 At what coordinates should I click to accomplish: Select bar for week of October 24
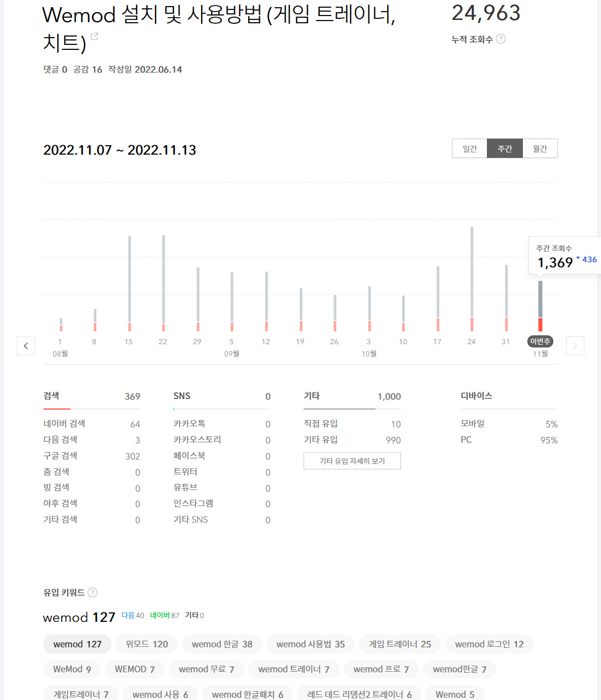(x=472, y=279)
